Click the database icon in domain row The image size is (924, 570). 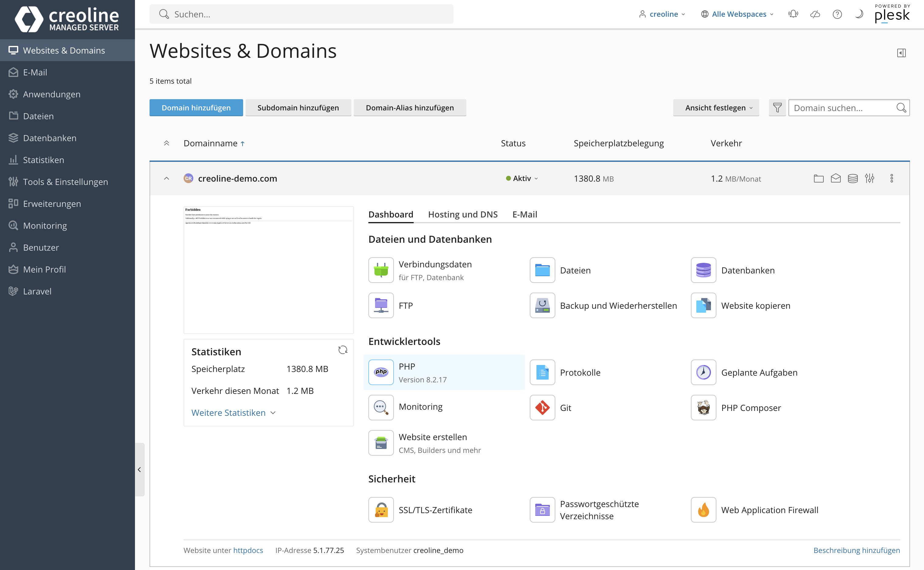coord(853,178)
